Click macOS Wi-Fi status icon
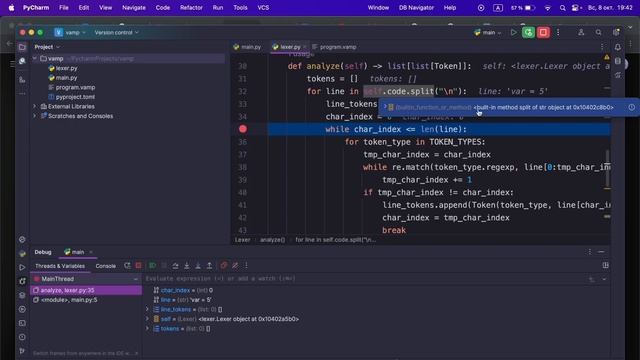Viewport: 640px width, 360px height. 548,8
